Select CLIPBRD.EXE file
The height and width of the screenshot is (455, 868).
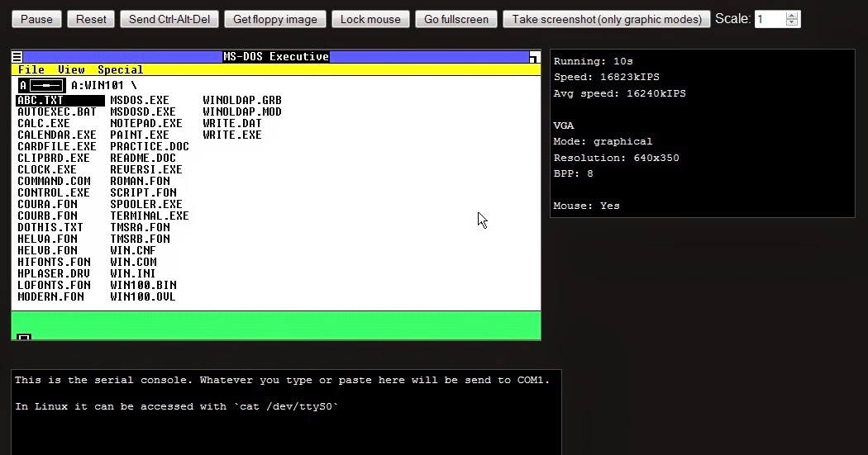(x=53, y=158)
